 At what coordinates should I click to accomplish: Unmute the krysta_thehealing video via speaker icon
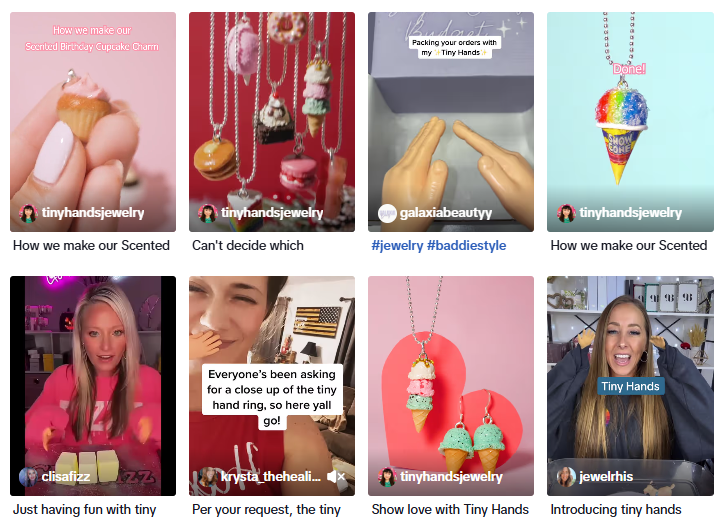(x=336, y=477)
